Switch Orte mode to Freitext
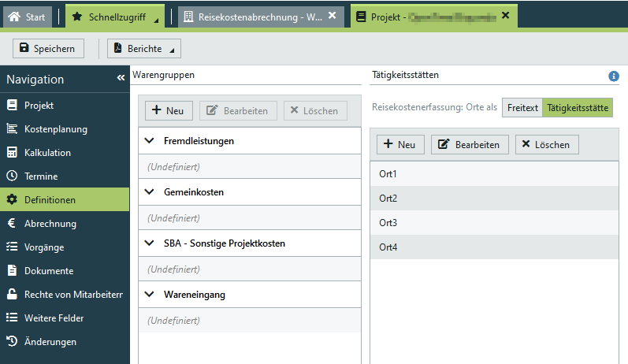The width and height of the screenshot is (628, 364). [522, 108]
